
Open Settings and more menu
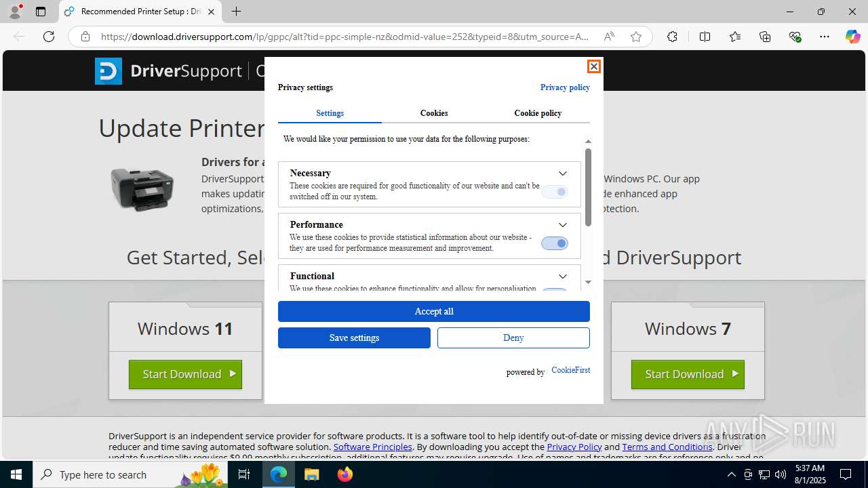(825, 37)
